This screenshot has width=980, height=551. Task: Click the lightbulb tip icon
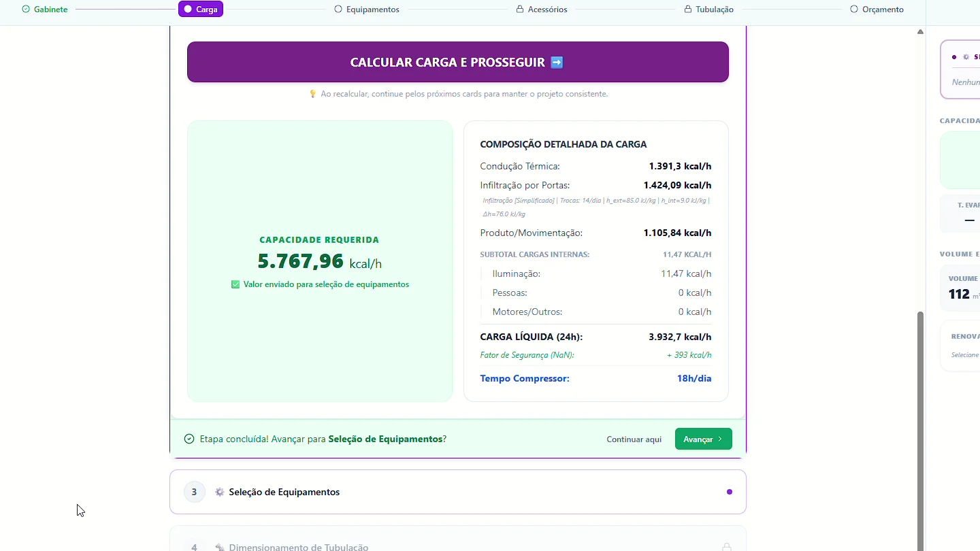point(313,94)
